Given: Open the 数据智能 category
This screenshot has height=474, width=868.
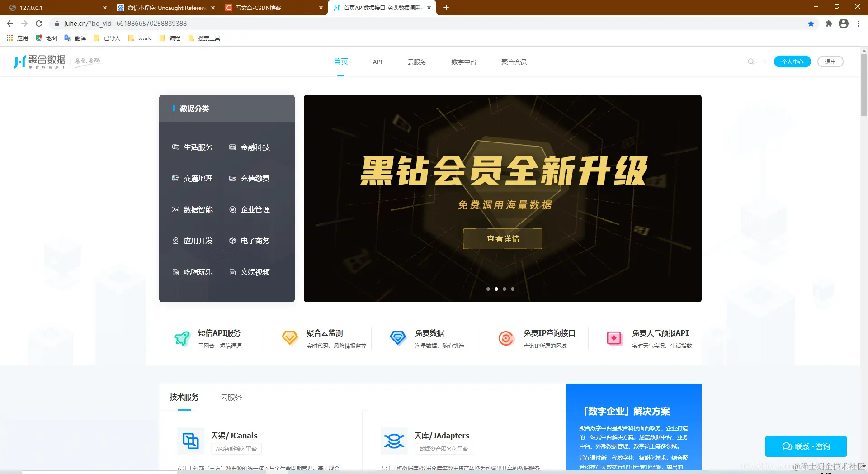Looking at the screenshot, I should click(x=193, y=209).
